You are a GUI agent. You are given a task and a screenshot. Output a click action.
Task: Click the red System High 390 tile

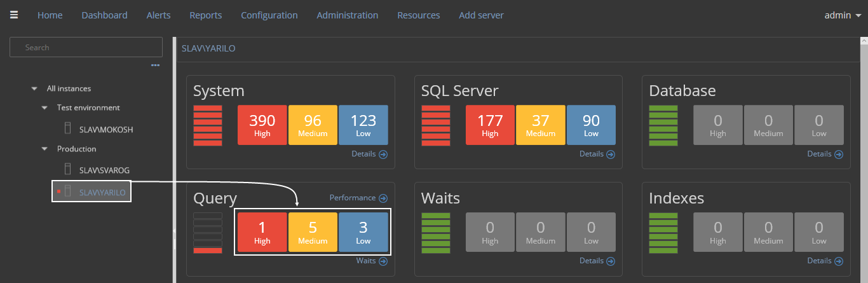[262, 125]
